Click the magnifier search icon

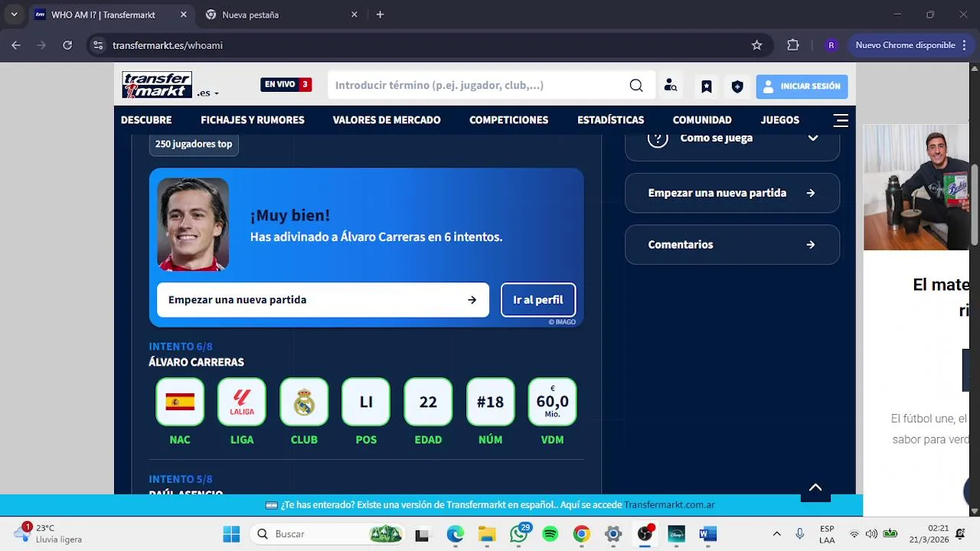(x=636, y=86)
